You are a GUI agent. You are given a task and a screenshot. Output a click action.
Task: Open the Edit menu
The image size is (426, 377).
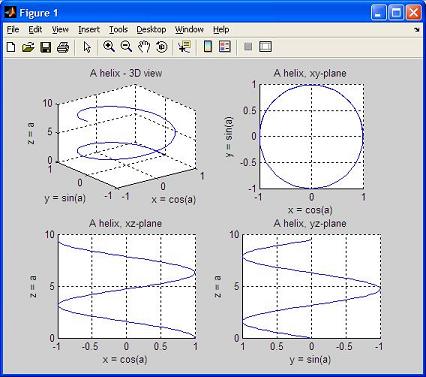(x=35, y=30)
